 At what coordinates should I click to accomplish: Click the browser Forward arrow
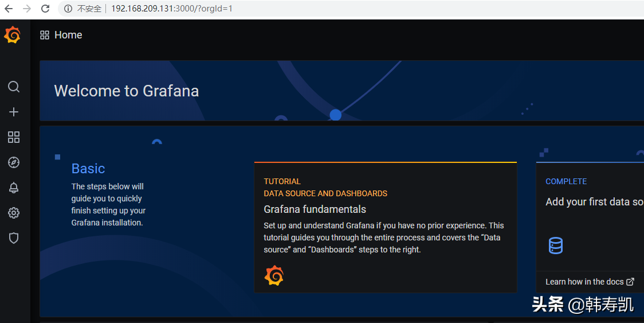(27, 9)
